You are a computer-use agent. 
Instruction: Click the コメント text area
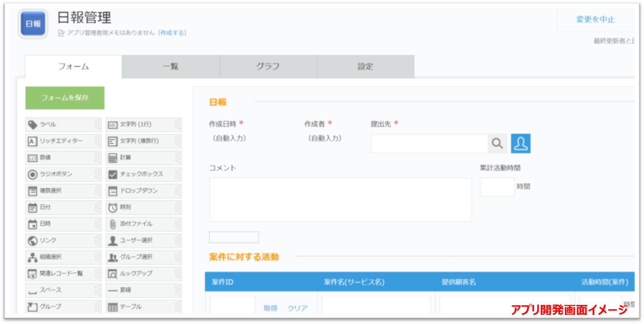pos(340,200)
